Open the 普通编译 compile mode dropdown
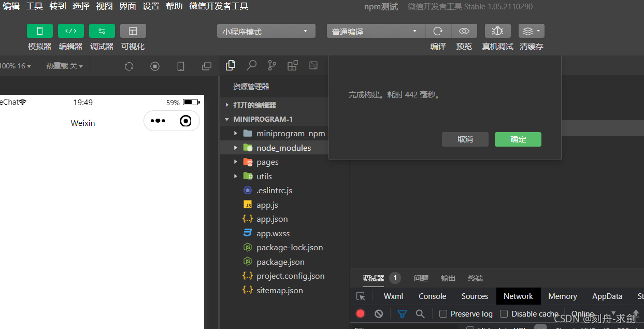 (x=376, y=31)
